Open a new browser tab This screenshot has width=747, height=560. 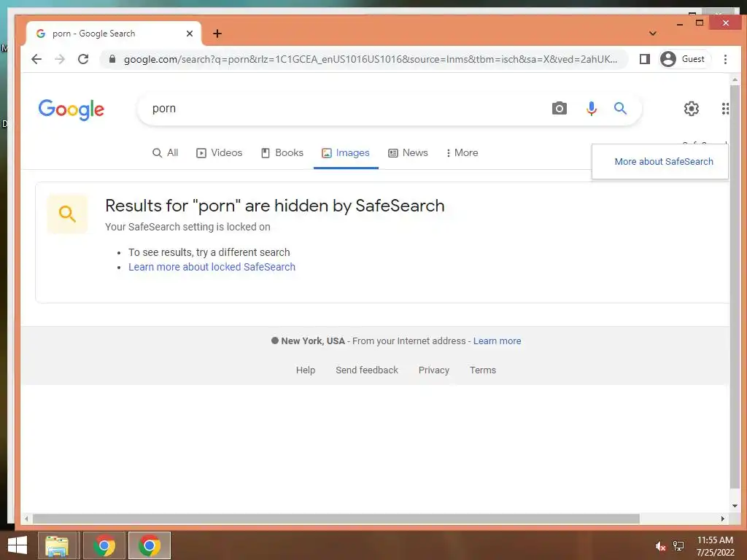(x=217, y=34)
